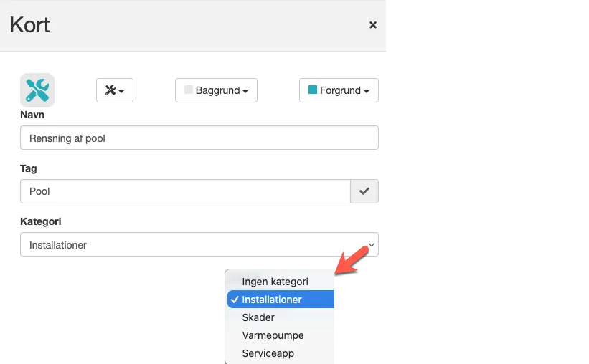Click the gray Baggrund color swatch
Screen dimensions: 589x364
point(189,90)
